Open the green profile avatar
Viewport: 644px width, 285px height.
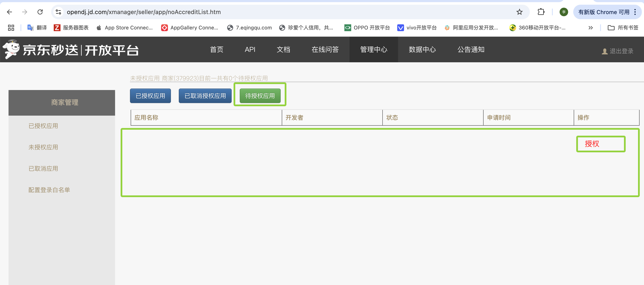coord(563,12)
